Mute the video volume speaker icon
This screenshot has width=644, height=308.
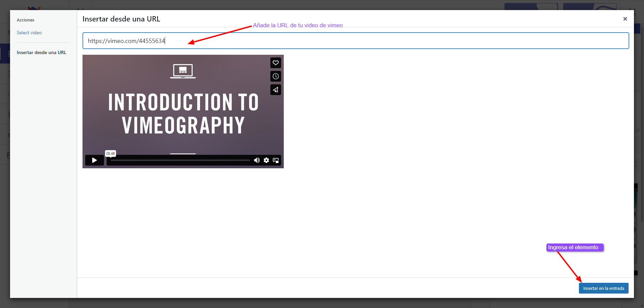click(257, 160)
